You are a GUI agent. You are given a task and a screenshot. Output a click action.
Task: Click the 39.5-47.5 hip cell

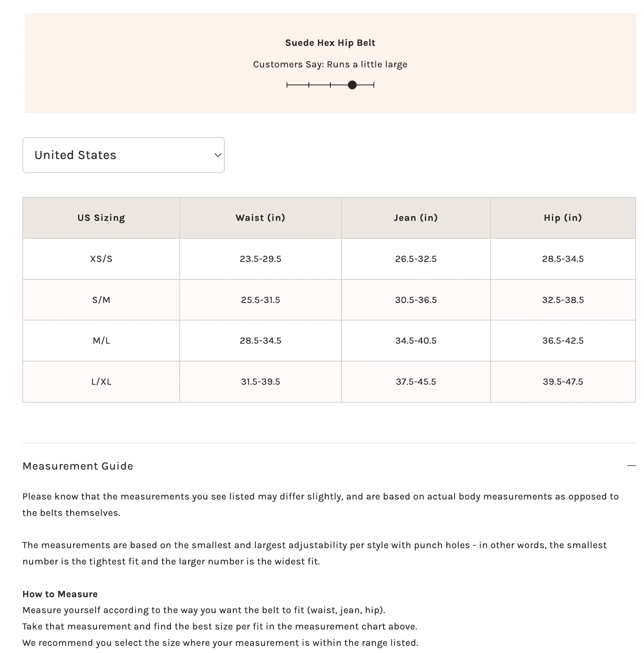(x=563, y=382)
